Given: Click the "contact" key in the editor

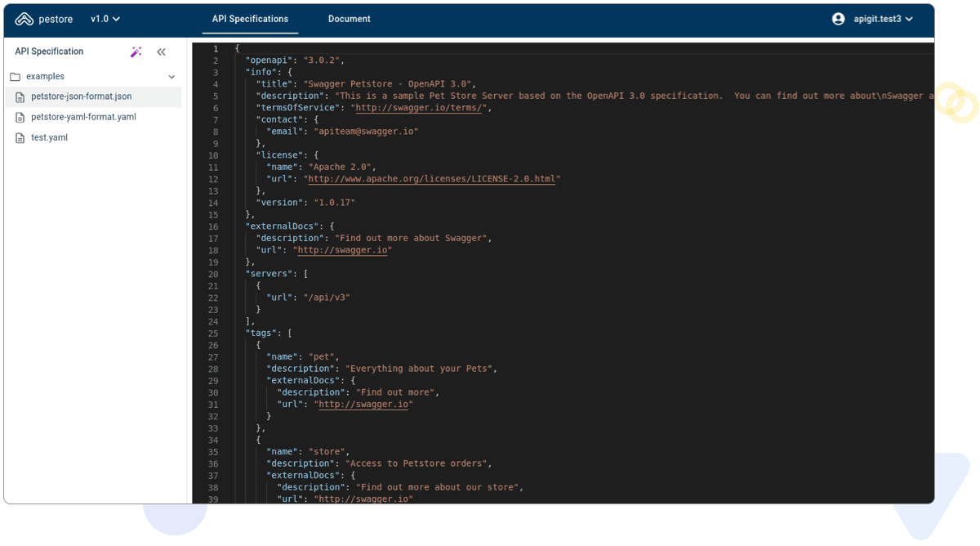Looking at the screenshot, I should coord(279,119).
